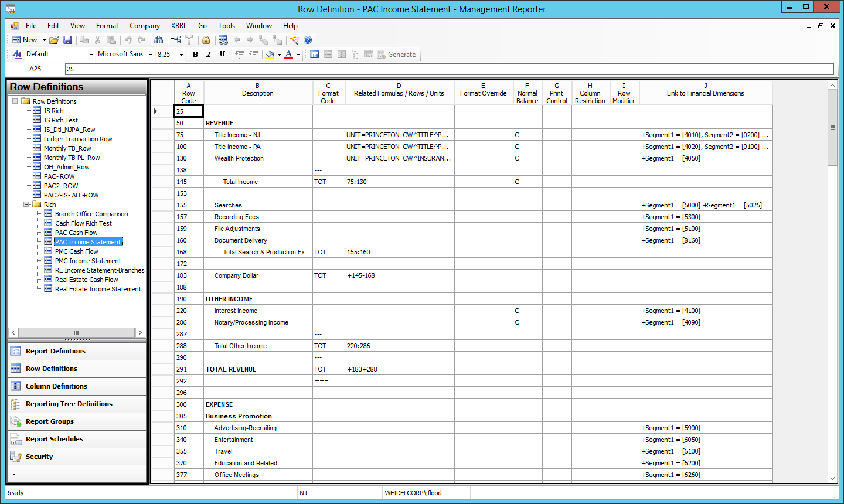Open the 8.25 font size dropdown

point(181,55)
